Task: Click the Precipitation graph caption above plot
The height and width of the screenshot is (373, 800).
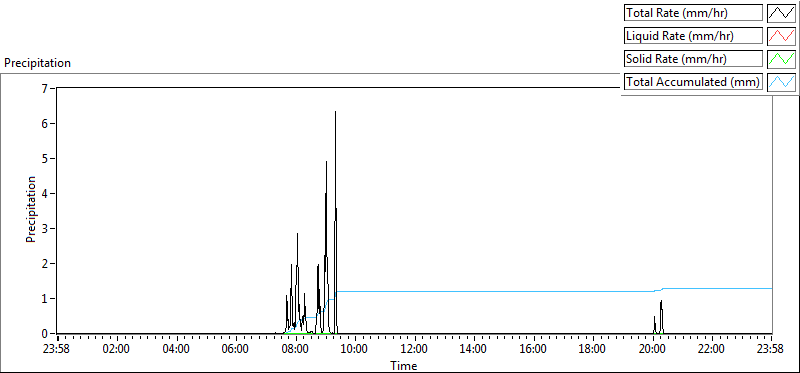Action: [x=37, y=63]
